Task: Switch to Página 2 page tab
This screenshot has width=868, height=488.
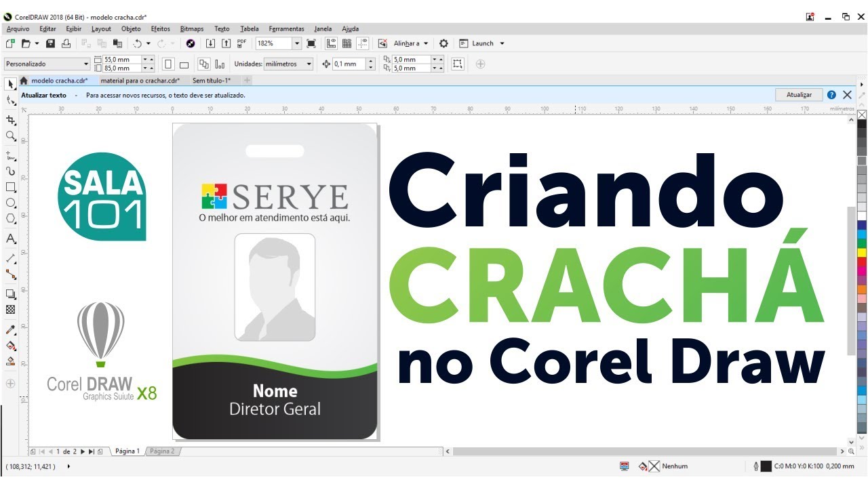Action: tap(162, 451)
